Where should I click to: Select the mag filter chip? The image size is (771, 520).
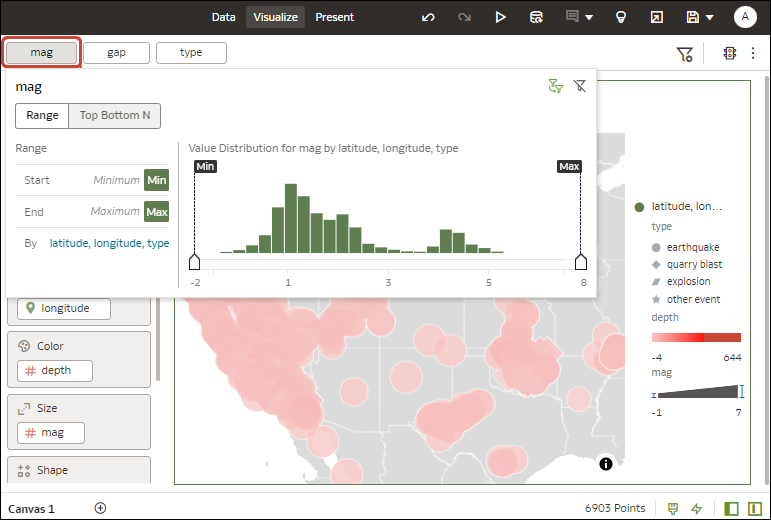tap(41, 53)
